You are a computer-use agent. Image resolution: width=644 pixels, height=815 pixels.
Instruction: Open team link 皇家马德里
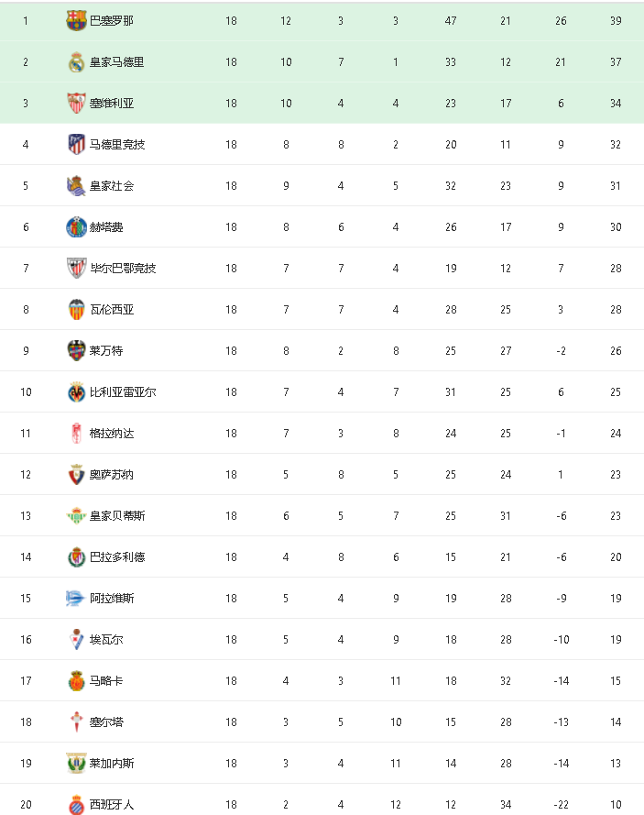tap(117, 62)
